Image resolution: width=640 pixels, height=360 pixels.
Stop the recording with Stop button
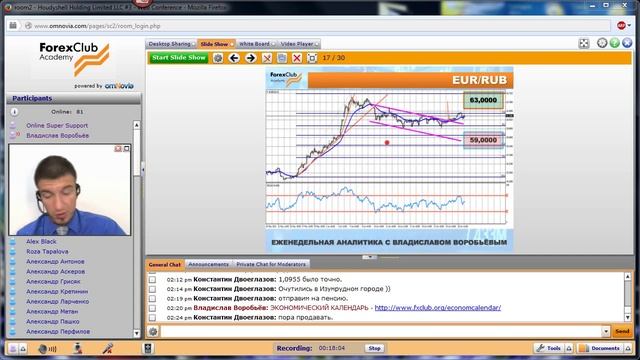click(x=374, y=348)
